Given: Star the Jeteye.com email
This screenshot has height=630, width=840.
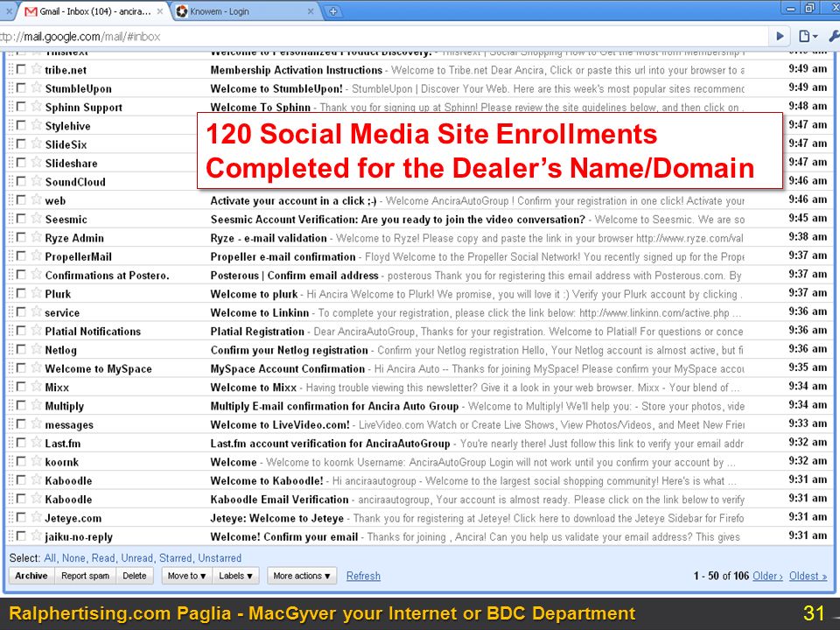Looking at the screenshot, I should click(37, 517).
